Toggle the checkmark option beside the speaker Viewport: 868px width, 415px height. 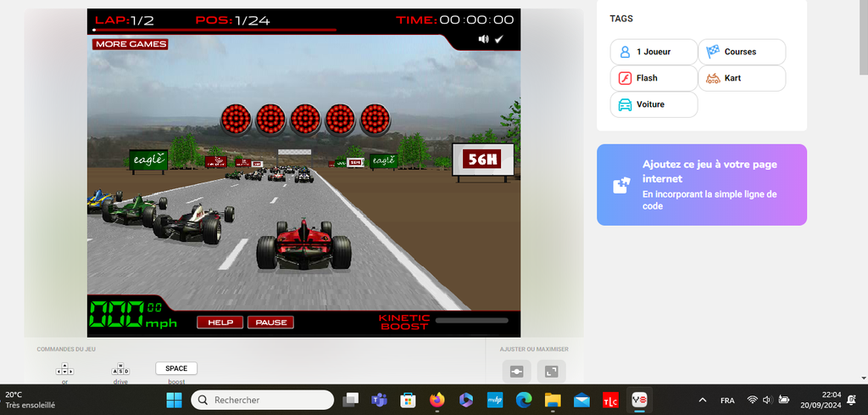(499, 39)
